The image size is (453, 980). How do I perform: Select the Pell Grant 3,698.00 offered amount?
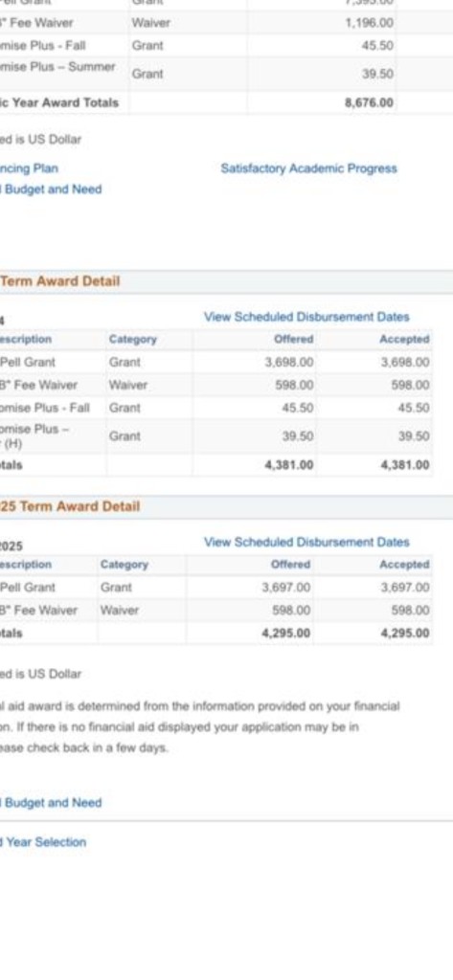tap(288, 363)
